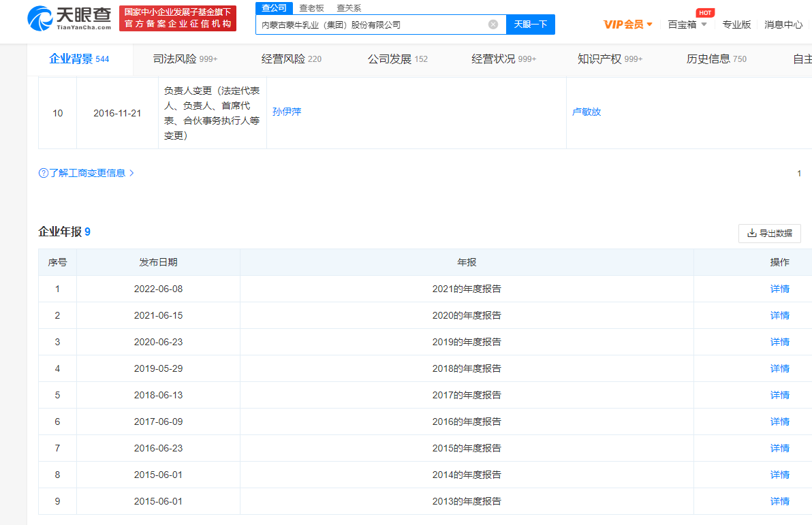Click the 2015的年度报告 cell

click(x=467, y=448)
